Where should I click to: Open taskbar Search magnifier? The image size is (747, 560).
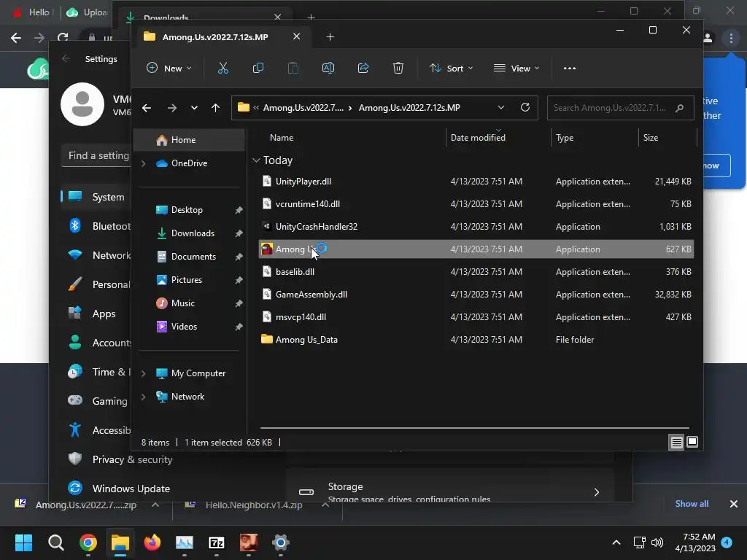(55, 542)
